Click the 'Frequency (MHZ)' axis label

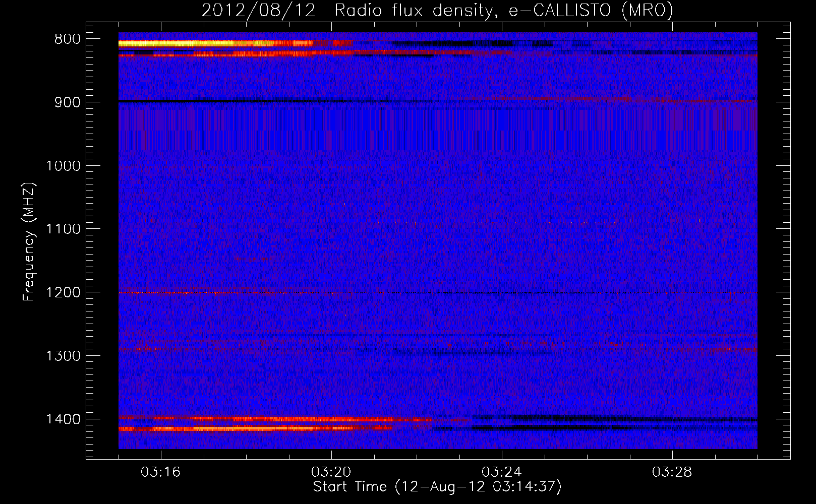coord(29,242)
